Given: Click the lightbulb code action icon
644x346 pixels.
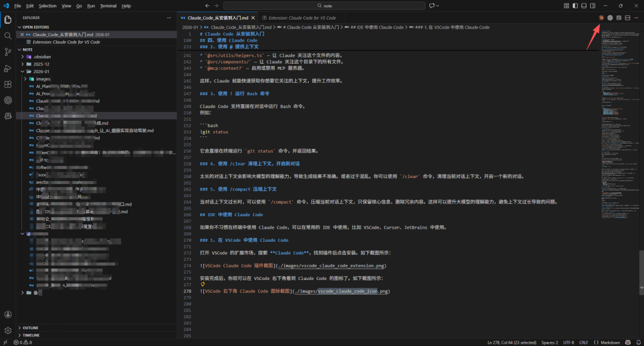Looking at the screenshot, I should click(203, 284).
